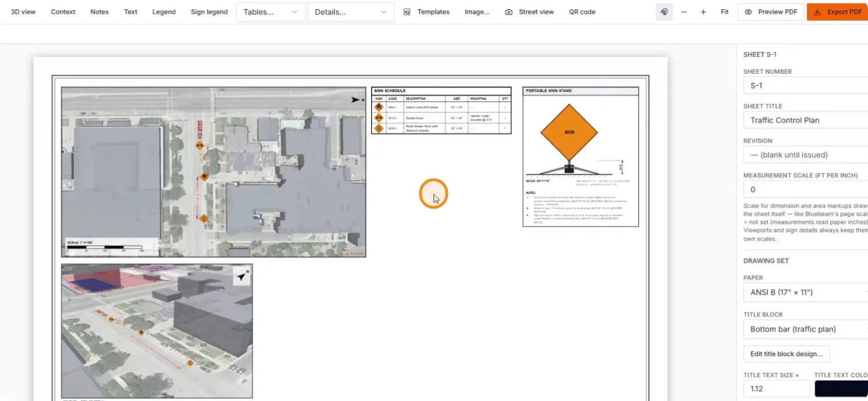Screen dimensions: 868x401
Task: Toggle the snapping icon left of zoom out
Action: [x=664, y=12]
